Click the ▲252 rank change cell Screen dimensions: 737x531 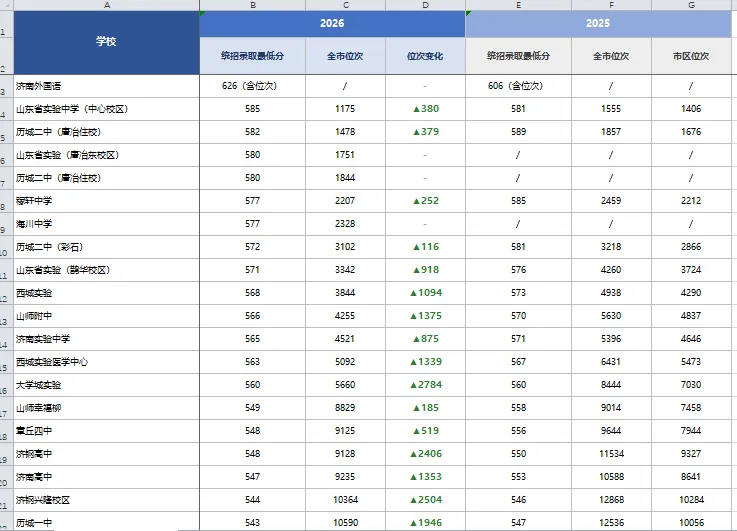pos(425,201)
